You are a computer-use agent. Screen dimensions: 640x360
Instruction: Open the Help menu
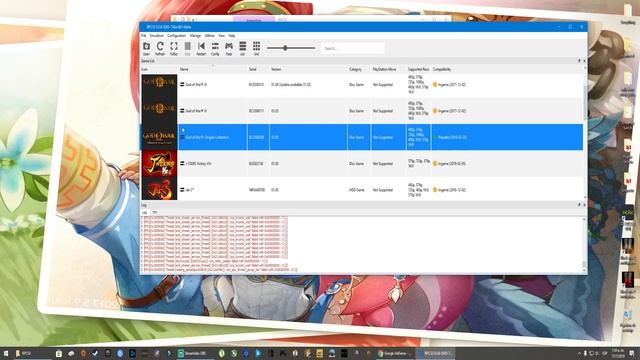click(232, 36)
